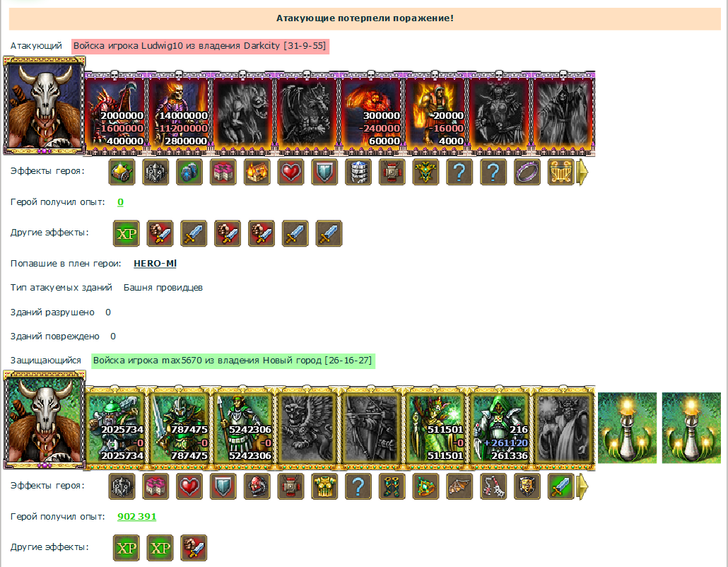Screen dimensions: 728x567
Task: Expand more defender hero effects arrow
Action: click(582, 486)
